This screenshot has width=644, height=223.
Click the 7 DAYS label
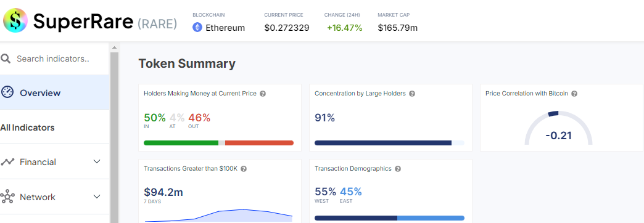(152, 201)
